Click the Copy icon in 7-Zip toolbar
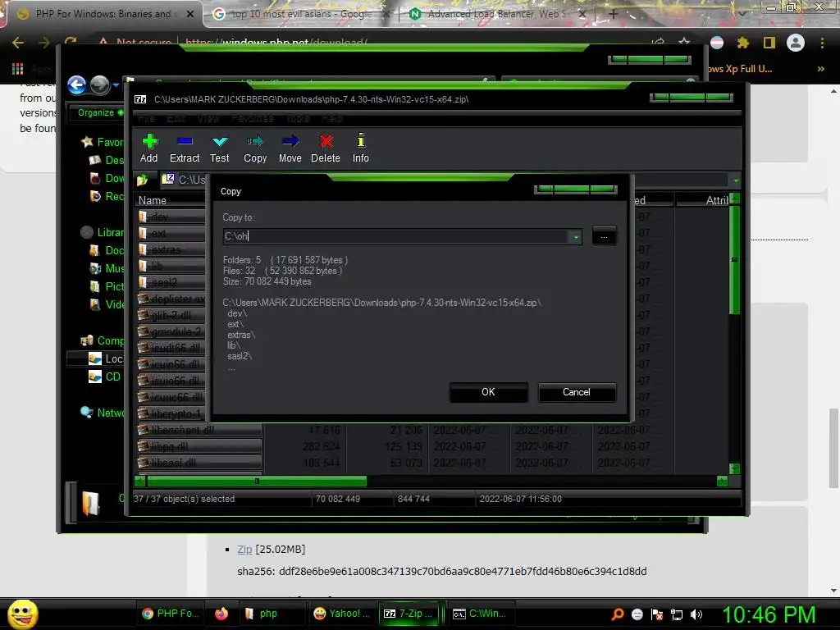 coord(255,141)
